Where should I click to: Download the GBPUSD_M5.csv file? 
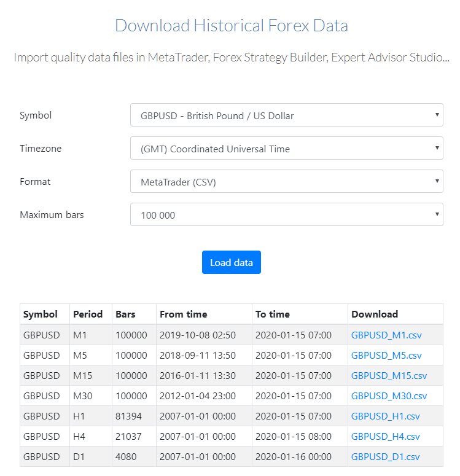tap(386, 356)
